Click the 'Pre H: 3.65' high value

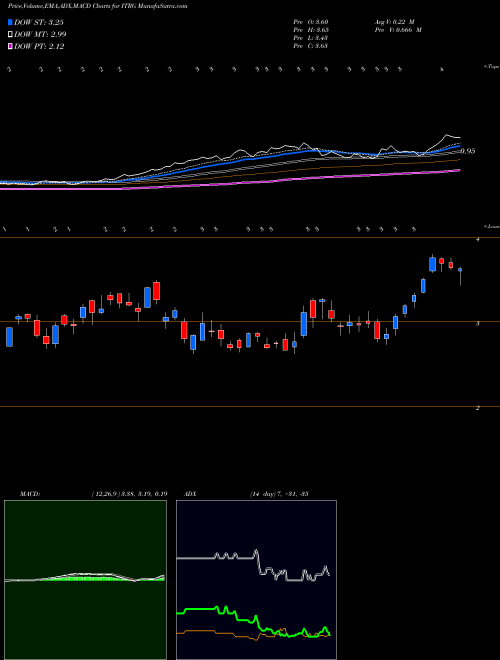pos(311,30)
